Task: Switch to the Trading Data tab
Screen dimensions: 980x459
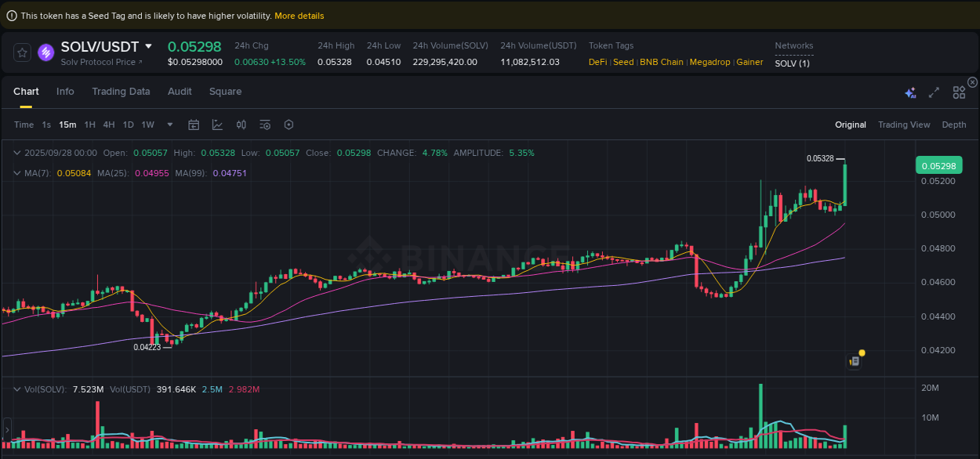Action: (121, 92)
